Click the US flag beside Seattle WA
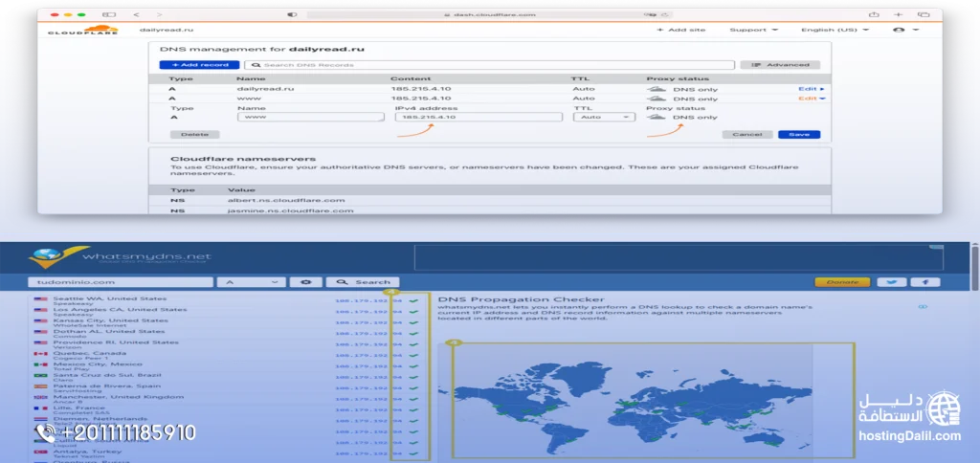This screenshot has width=980, height=463. click(x=40, y=299)
